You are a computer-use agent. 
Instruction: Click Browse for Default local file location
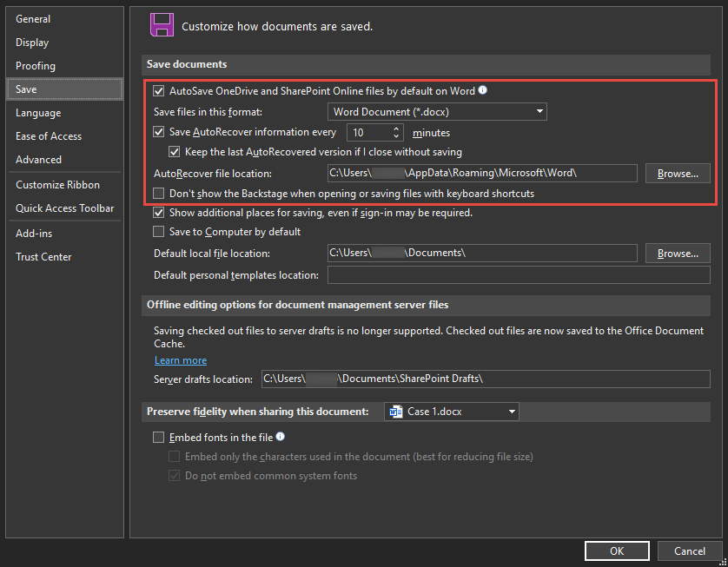point(678,254)
